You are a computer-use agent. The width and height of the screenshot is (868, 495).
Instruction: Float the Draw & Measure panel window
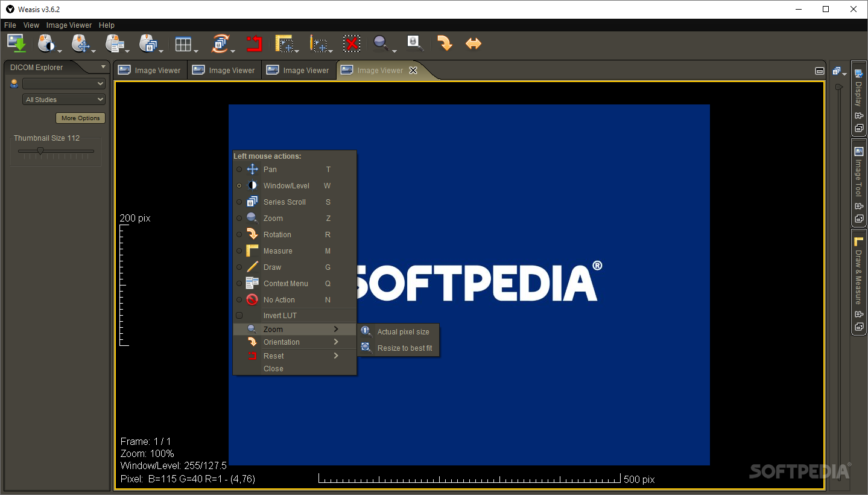859,327
